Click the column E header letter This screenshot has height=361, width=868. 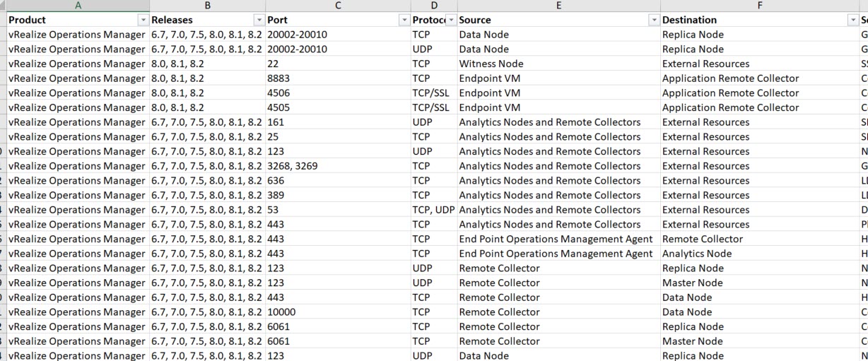[x=558, y=6]
